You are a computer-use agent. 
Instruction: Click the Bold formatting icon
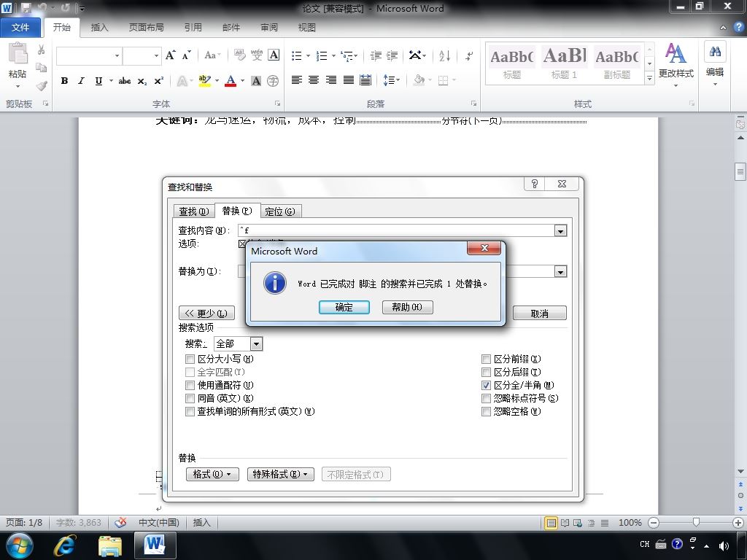64,80
